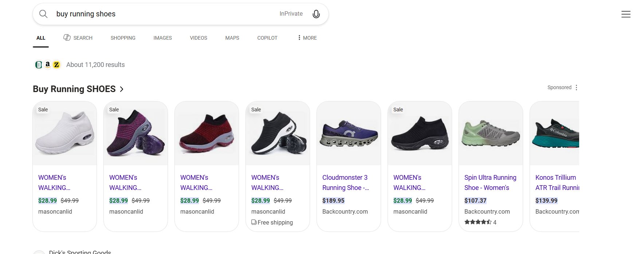Activate voice search microphone icon
The width and height of the screenshot is (644, 254).
[x=316, y=14]
